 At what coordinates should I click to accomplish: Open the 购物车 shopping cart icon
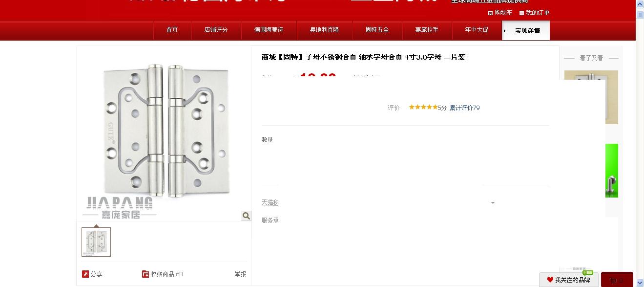490,13
